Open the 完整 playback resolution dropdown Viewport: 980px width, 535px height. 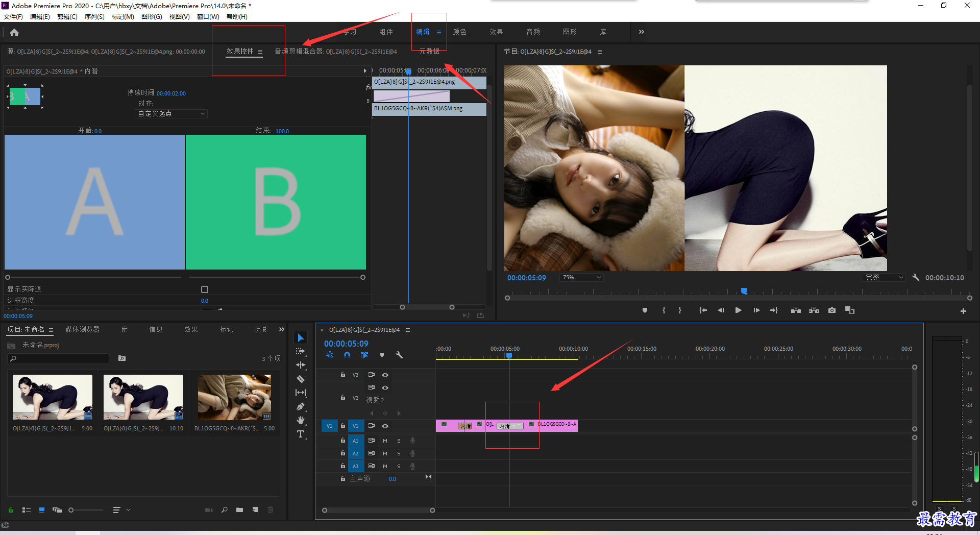[x=884, y=277]
